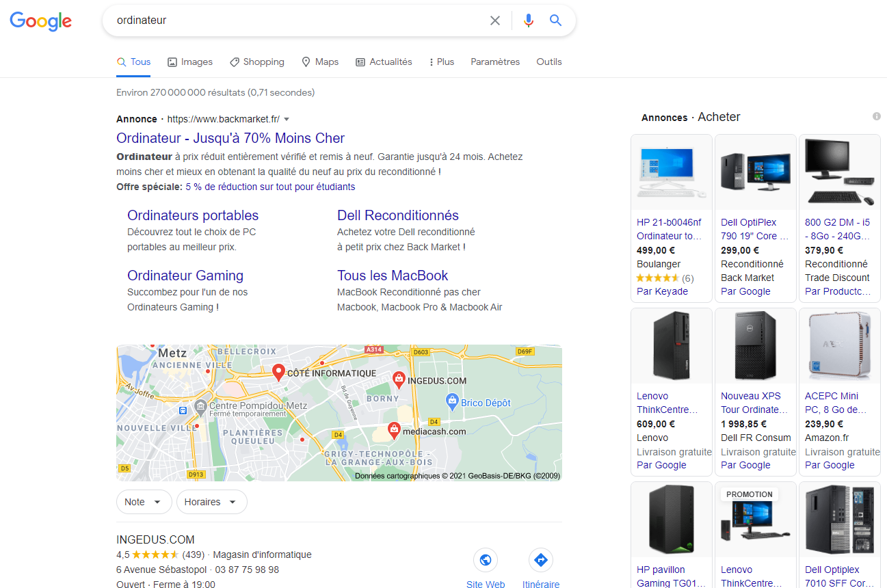Expand arrow next to backmarket.fr URL
This screenshot has width=887, height=588.
point(287,119)
